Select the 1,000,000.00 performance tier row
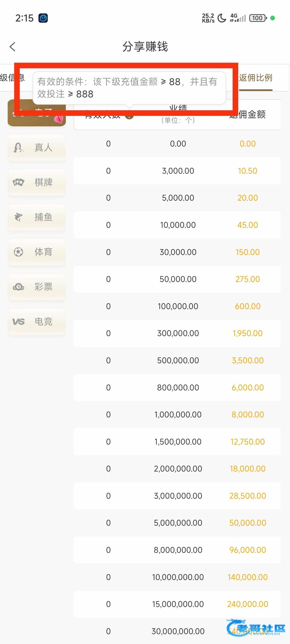The height and width of the screenshot is (644, 290). [178, 415]
